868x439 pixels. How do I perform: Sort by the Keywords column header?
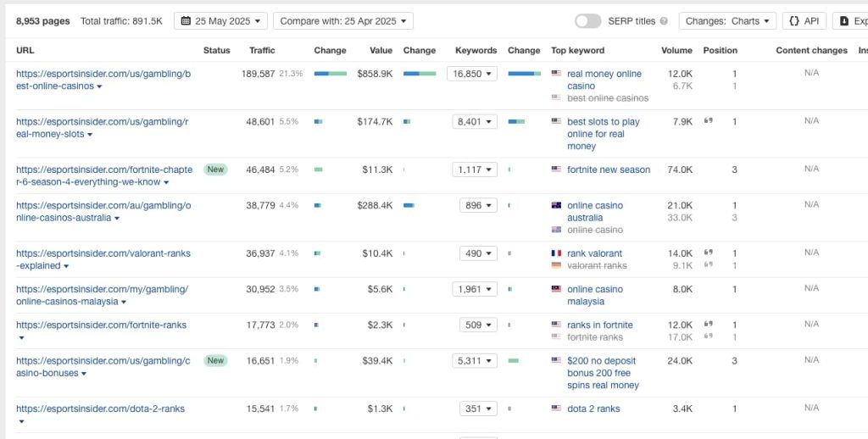[476, 50]
